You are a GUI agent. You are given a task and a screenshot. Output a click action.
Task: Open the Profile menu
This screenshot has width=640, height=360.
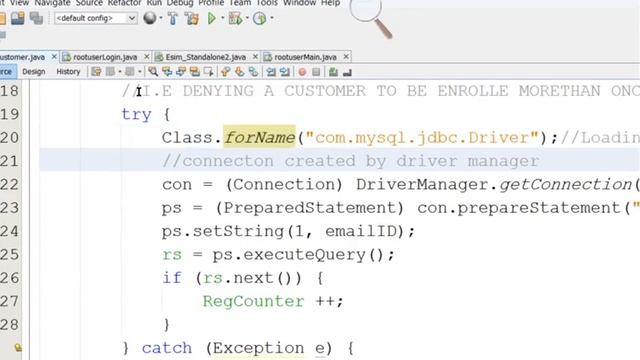click(x=211, y=3)
